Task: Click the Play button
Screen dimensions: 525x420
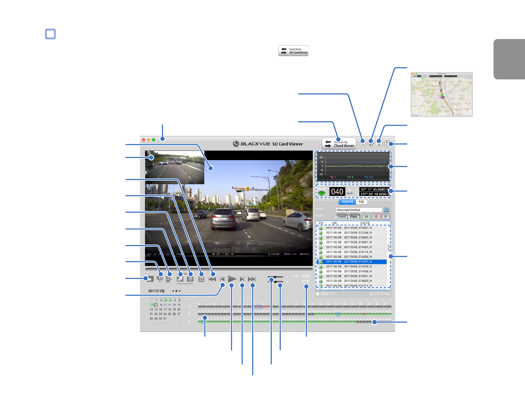Action: (x=232, y=279)
